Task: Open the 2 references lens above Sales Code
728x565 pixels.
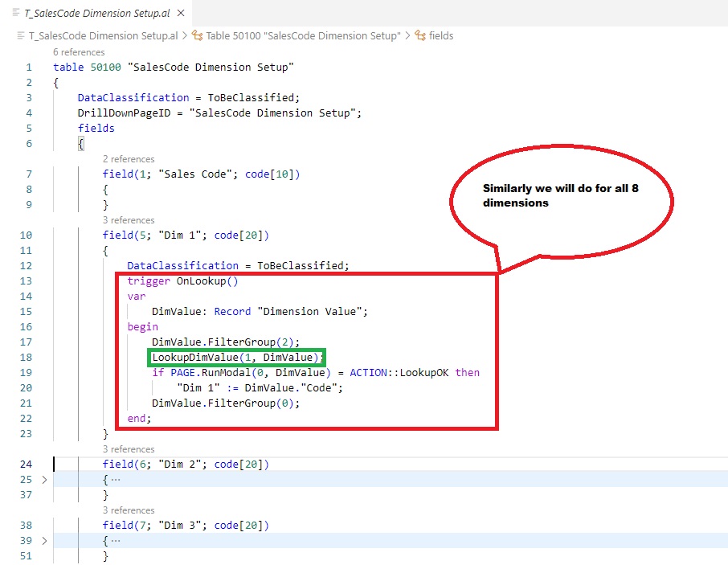Action: click(x=129, y=159)
